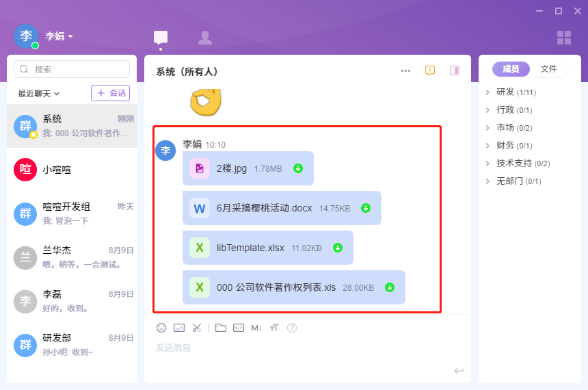Viewport: 588px width, 390px height.
Task: Open the 最近聊天 filter dropdown
Action: (39, 93)
